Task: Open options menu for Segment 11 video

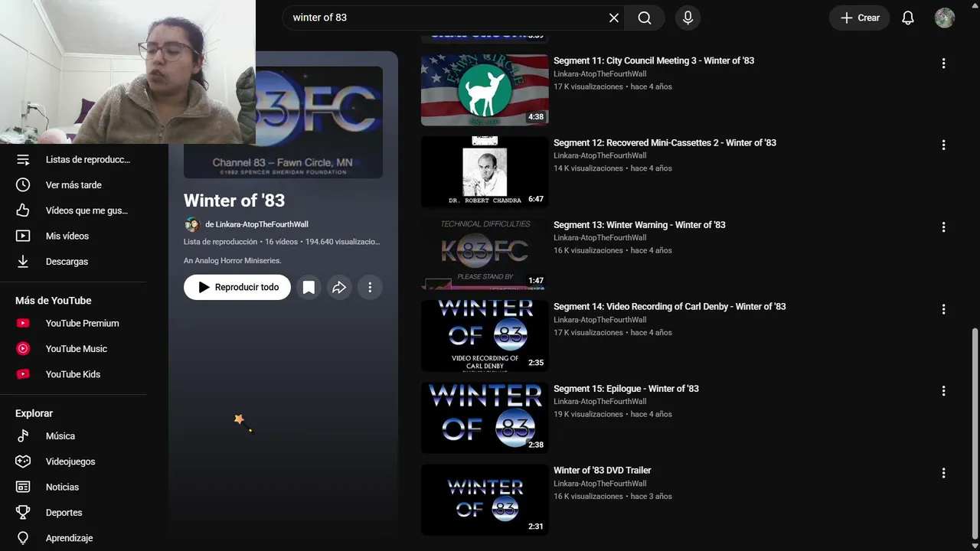Action: coord(943,64)
